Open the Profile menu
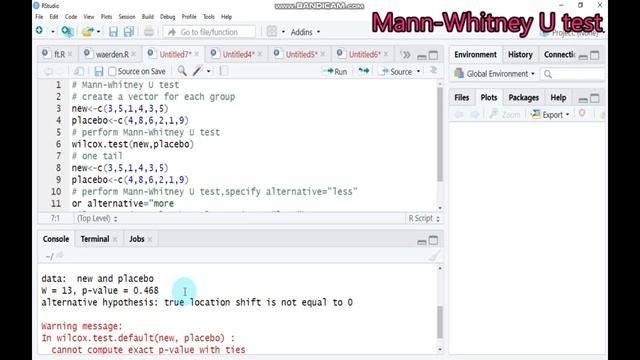Viewport: 640px width, 360px height. click(x=189, y=17)
